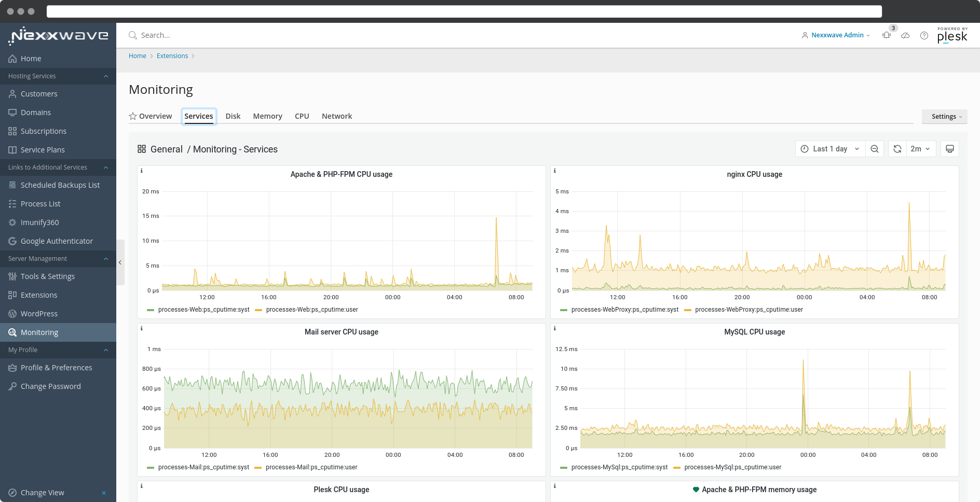Image resolution: width=980 pixels, height=502 pixels.
Task: Click the heart icon by Apache memory usage title
Action: point(696,489)
